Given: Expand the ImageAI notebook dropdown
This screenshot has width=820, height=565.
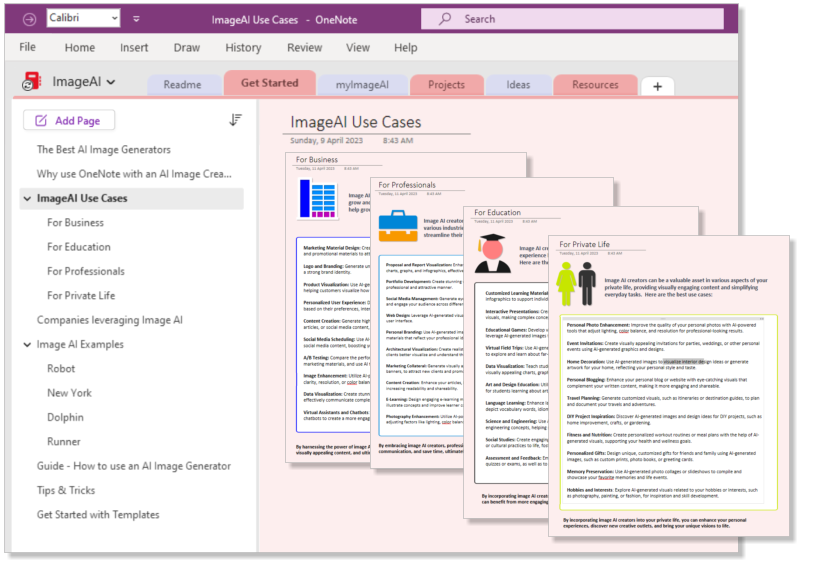Looking at the screenshot, I should pyautogui.click(x=111, y=82).
